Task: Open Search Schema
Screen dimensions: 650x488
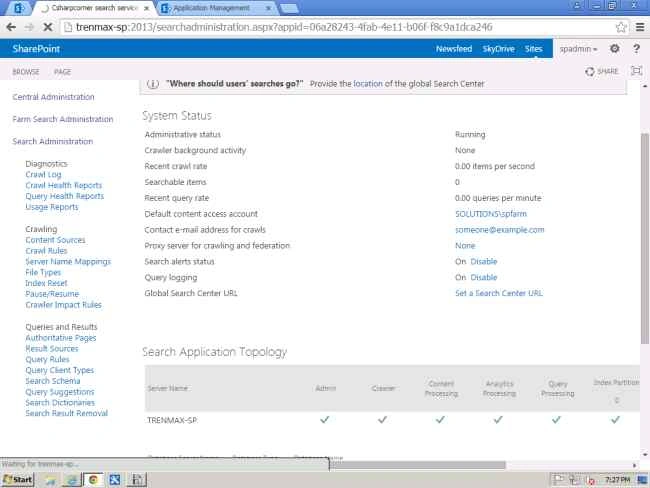Action: click(53, 381)
